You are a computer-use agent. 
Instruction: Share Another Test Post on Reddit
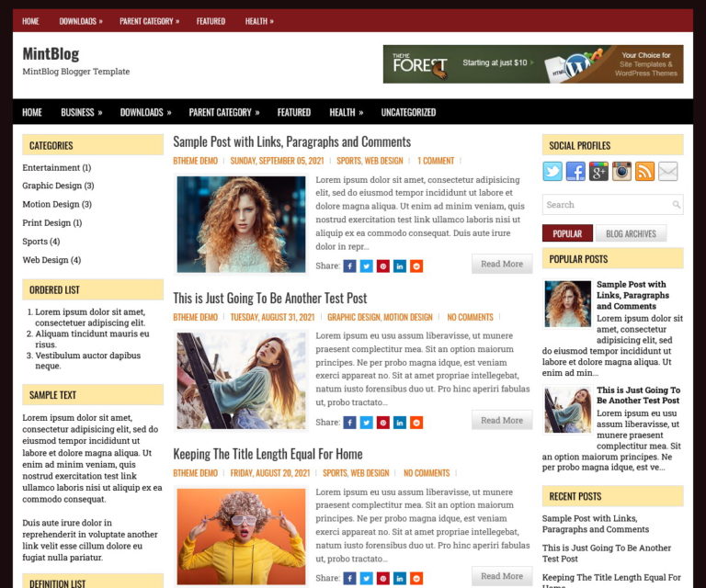point(416,423)
